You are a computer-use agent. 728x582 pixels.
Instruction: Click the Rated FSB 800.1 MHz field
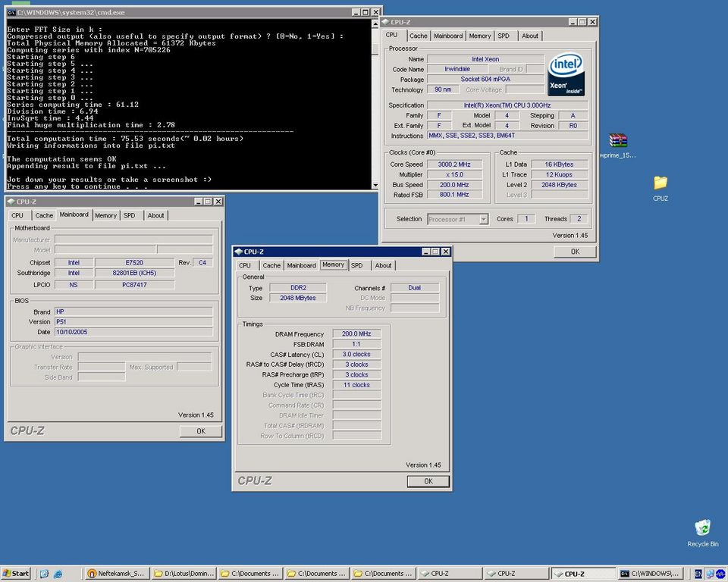click(x=454, y=195)
